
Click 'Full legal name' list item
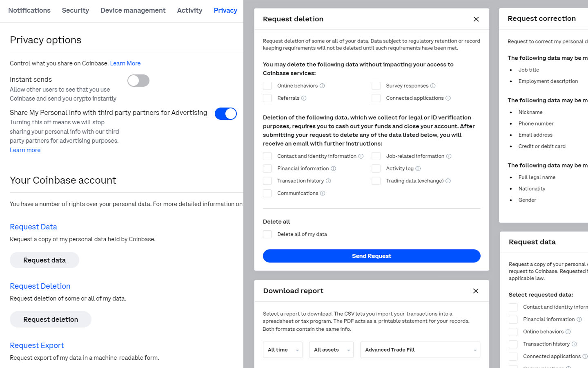(x=537, y=177)
